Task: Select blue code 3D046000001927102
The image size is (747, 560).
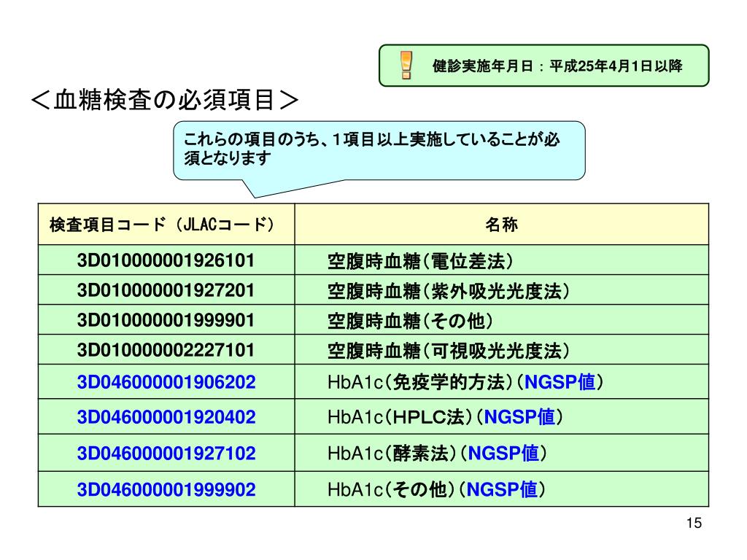Action: (166, 454)
